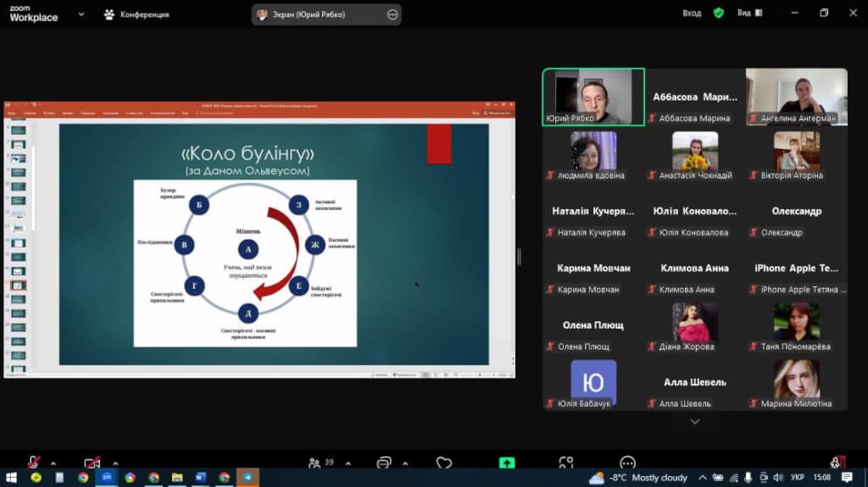
Task: Click the Leave meeting icon
Action: (x=837, y=462)
